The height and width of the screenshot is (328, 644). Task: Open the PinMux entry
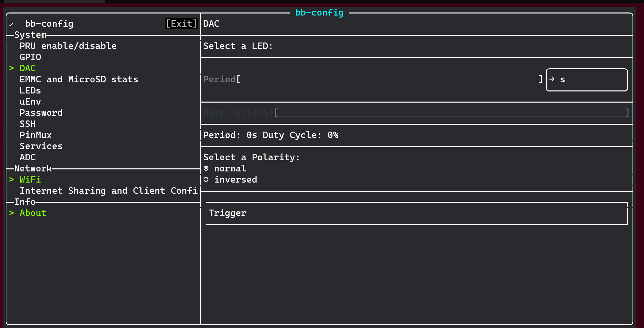point(35,135)
